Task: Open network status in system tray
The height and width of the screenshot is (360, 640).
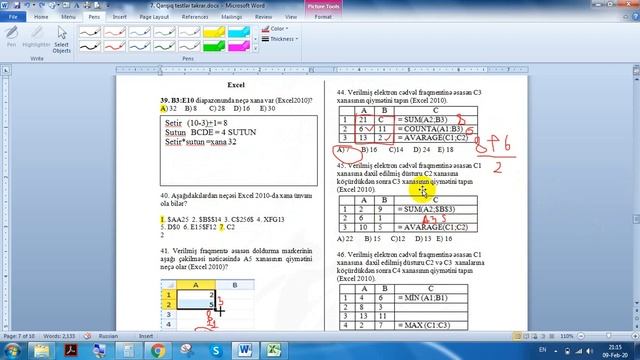Action: pyautogui.click(x=579, y=351)
